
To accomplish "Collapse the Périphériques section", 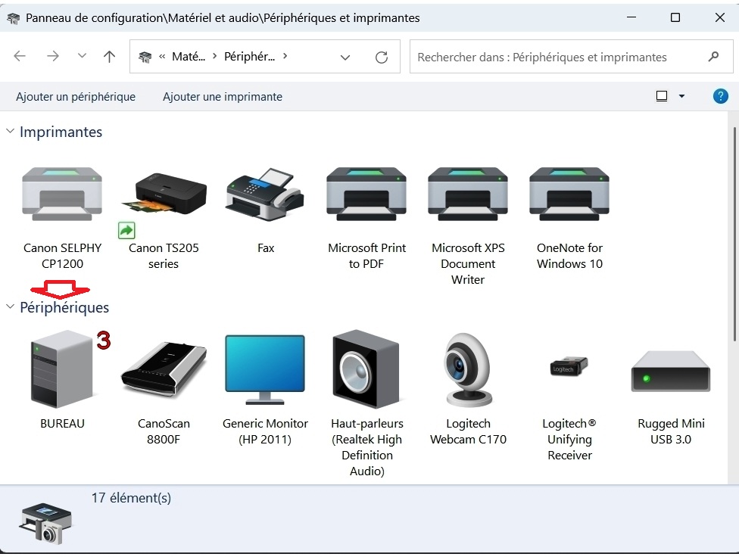I will point(11,307).
